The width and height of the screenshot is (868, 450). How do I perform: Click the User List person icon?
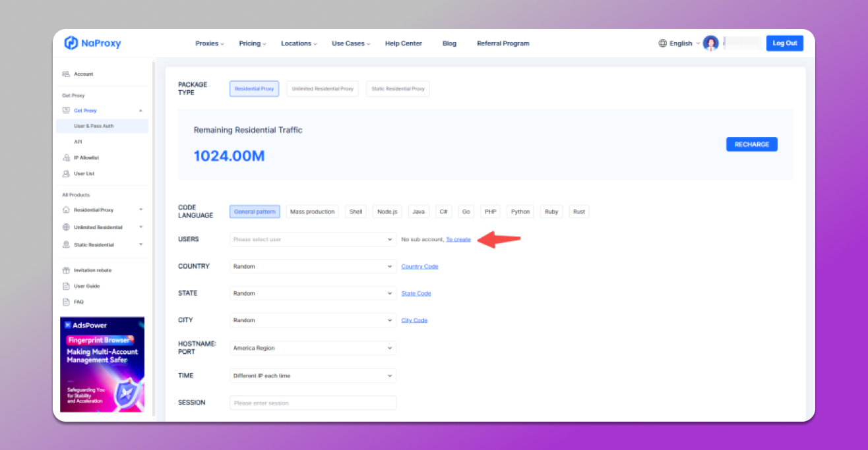tap(66, 174)
